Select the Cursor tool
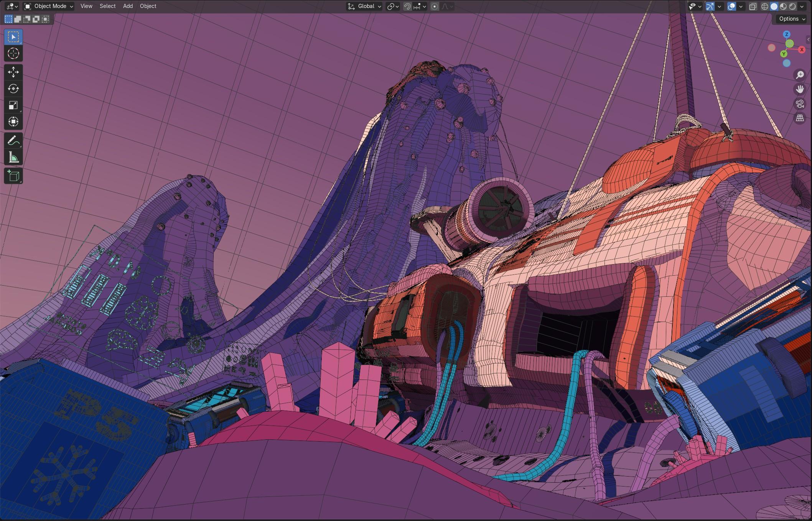 tap(13, 54)
